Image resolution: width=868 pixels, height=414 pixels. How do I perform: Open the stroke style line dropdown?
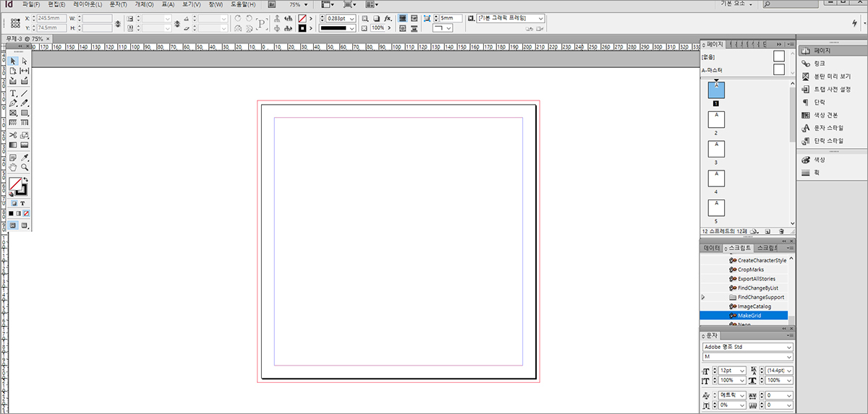352,28
